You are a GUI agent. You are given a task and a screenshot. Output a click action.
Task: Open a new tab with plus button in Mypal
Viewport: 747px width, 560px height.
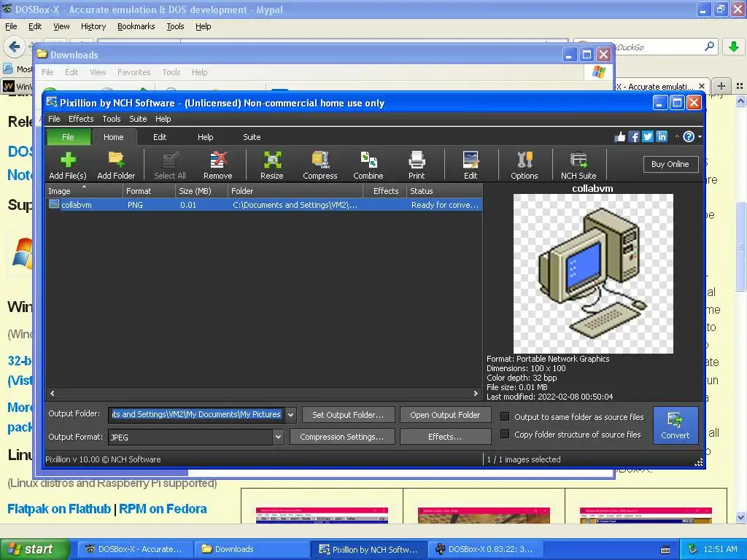(721, 86)
